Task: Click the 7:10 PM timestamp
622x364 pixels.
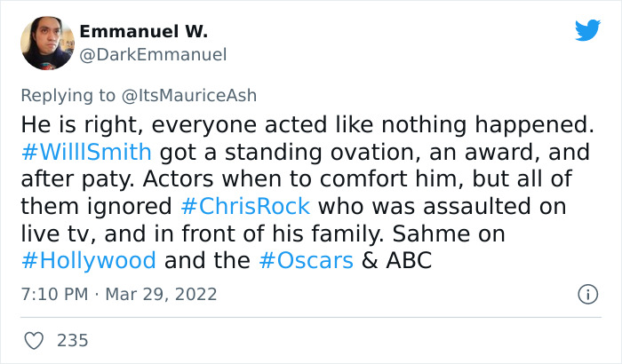Action: 53,294
